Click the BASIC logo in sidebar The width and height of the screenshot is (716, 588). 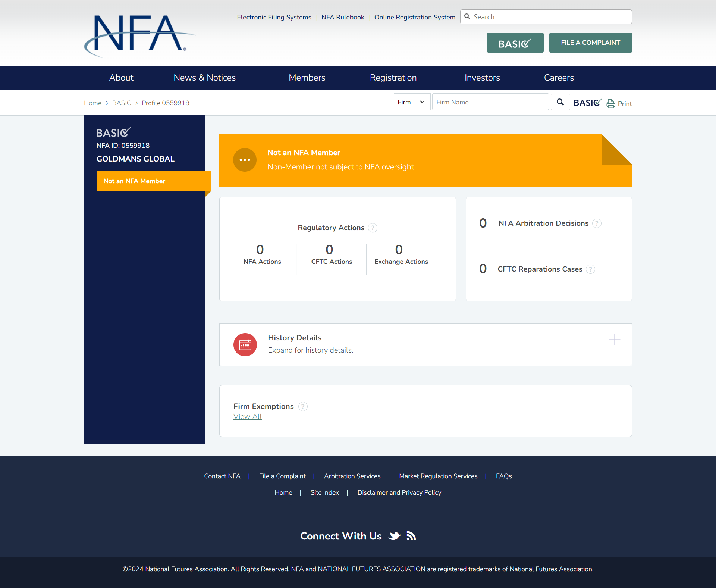pyautogui.click(x=114, y=132)
